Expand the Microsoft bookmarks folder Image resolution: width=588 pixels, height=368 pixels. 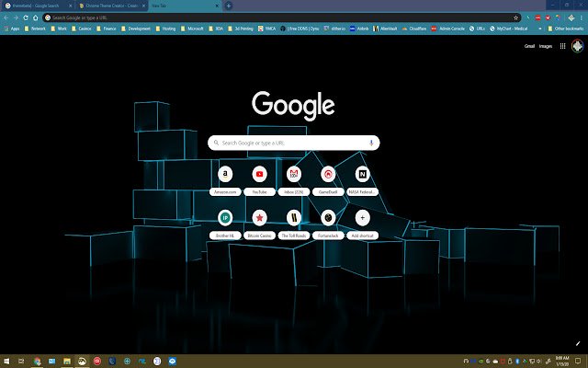click(192, 29)
